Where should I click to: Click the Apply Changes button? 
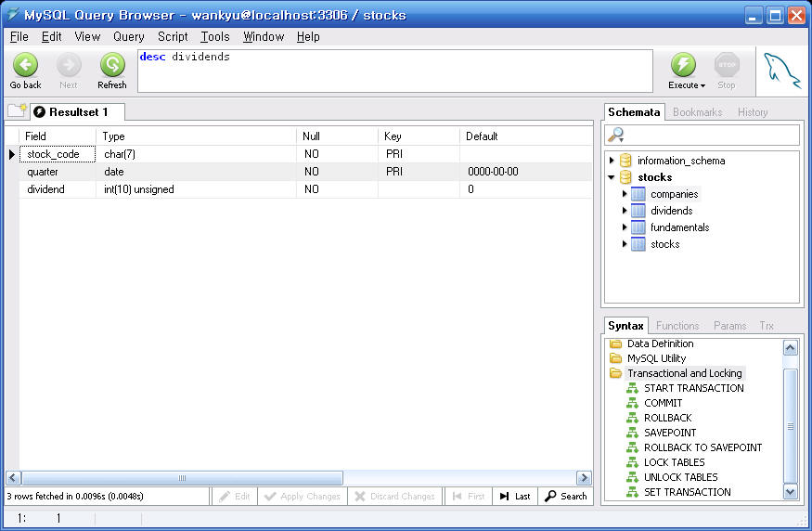(303, 497)
